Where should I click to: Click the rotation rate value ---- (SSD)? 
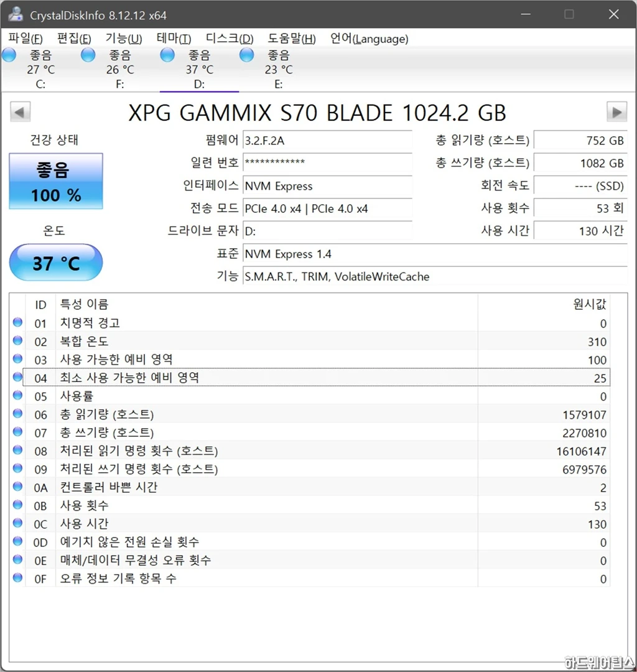coord(580,186)
